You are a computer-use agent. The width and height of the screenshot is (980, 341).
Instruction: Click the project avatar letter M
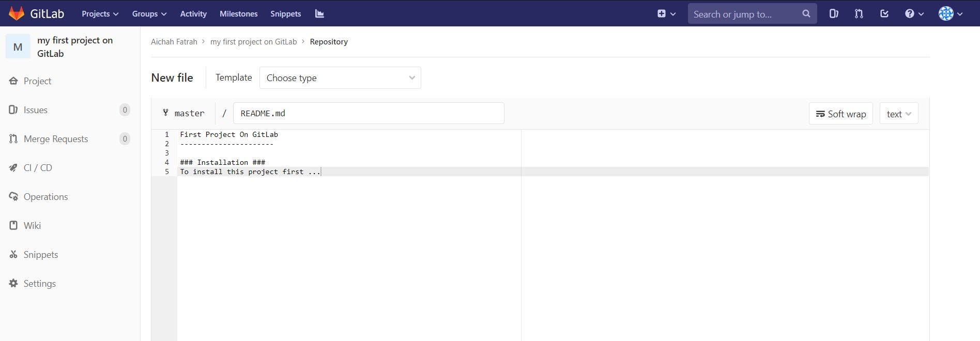[18, 47]
